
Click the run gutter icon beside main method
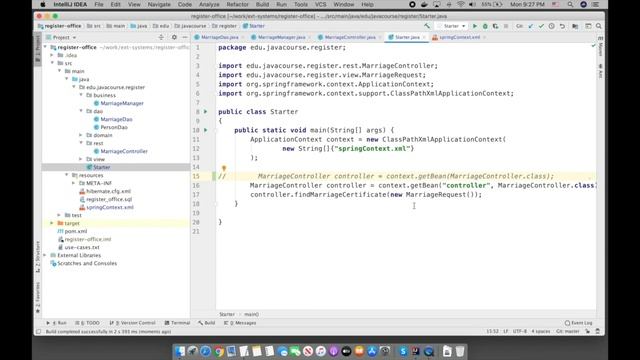point(206,130)
